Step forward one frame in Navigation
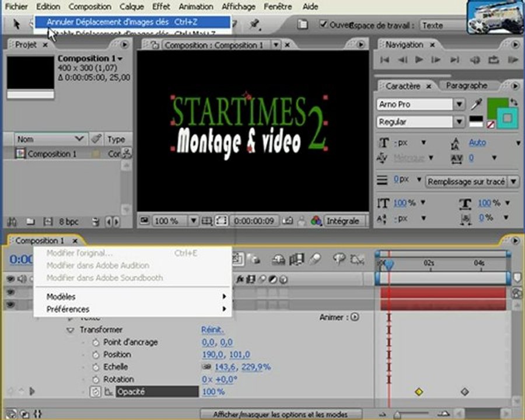Screen dimensions: 525x420 click(436, 60)
